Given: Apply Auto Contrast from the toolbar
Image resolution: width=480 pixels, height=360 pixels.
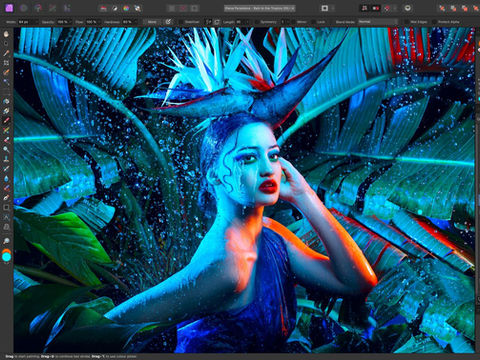Looking at the screenshot, I should click(115, 8).
